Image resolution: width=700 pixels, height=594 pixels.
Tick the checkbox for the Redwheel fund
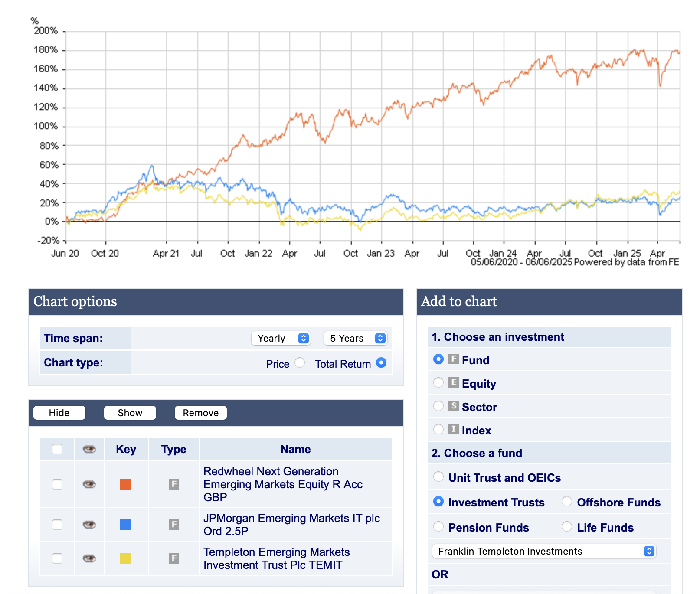pos(57,484)
